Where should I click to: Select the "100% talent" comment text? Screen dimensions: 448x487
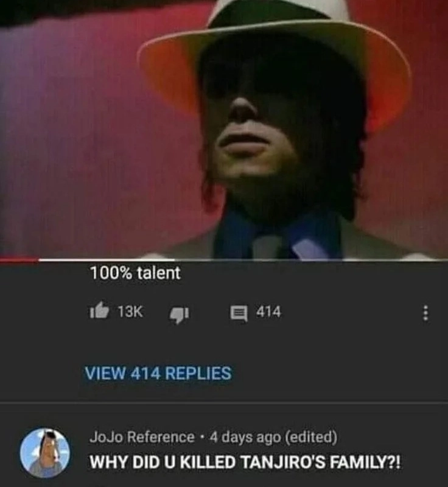tap(135, 273)
